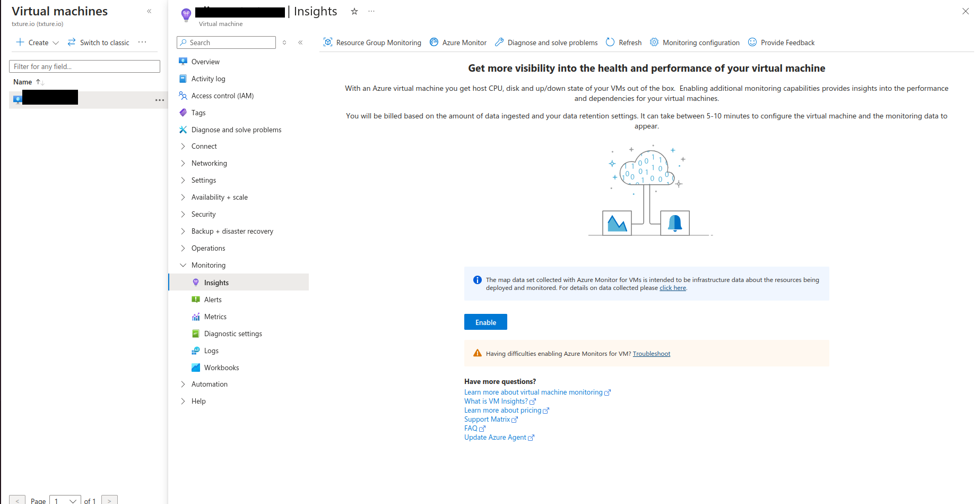The height and width of the screenshot is (504, 980).
Task: Expand the Operations menu group
Action: coord(183,248)
